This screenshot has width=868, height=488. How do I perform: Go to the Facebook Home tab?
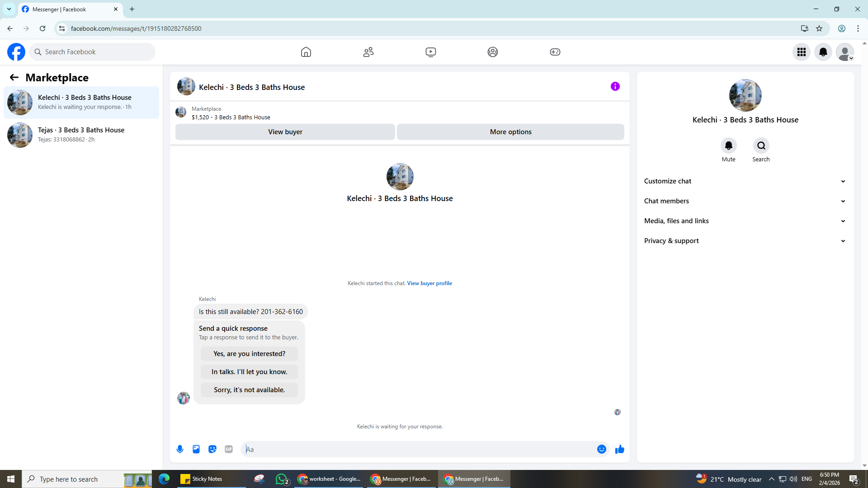[306, 52]
